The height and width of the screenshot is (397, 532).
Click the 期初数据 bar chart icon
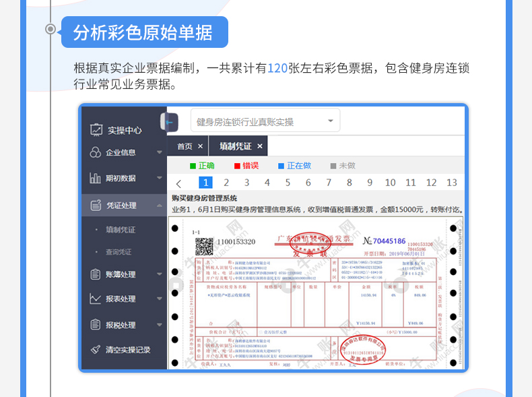point(95,178)
